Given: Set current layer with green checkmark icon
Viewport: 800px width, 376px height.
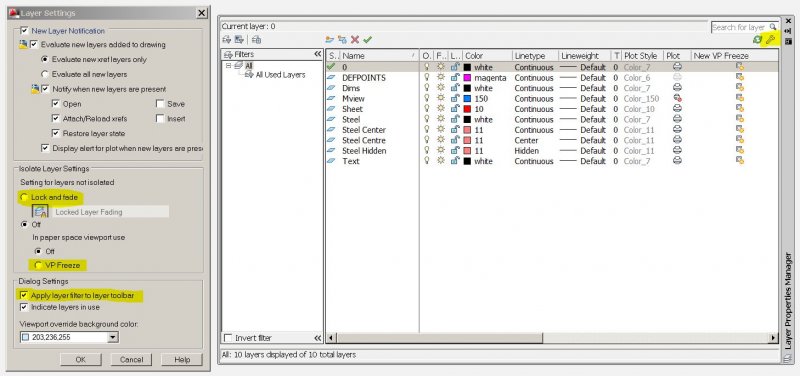Looking at the screenshot, I should click(x=367, y=39).
